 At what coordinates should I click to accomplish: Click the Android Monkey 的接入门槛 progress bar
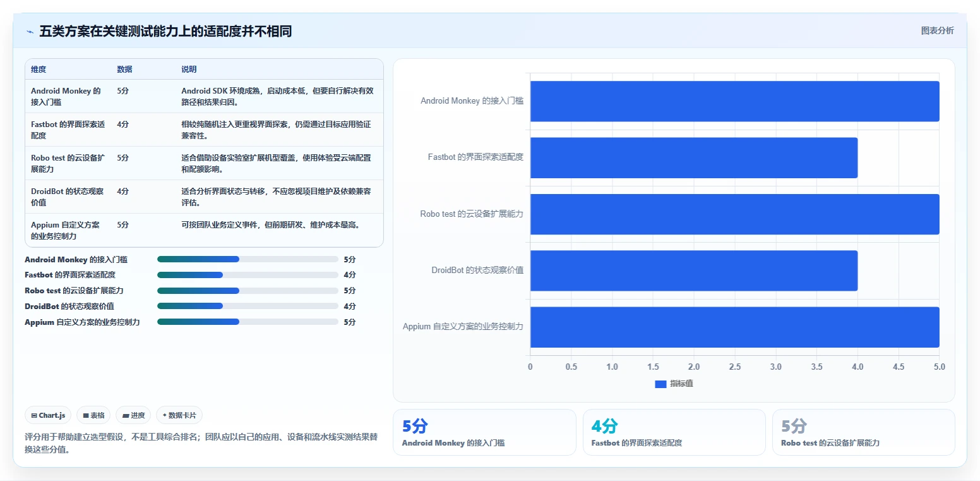[x=248, y=259]
